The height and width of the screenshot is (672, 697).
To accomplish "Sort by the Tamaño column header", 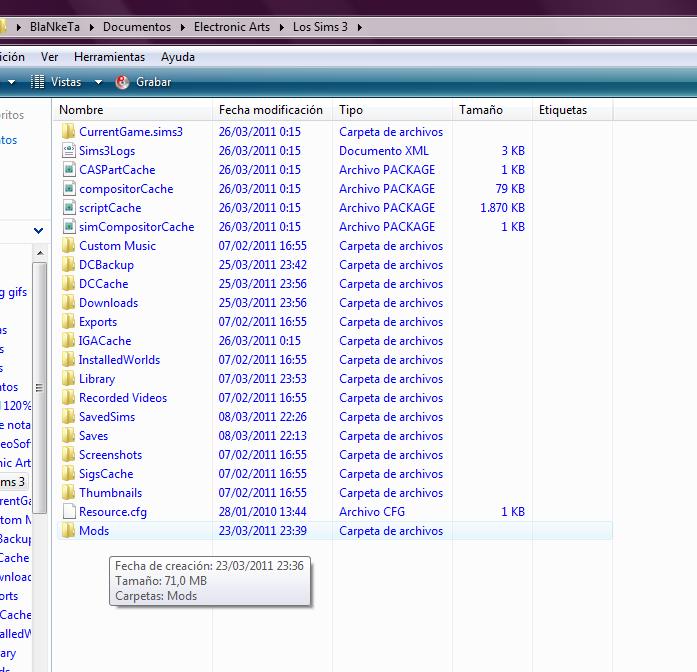I will point(481,110).
